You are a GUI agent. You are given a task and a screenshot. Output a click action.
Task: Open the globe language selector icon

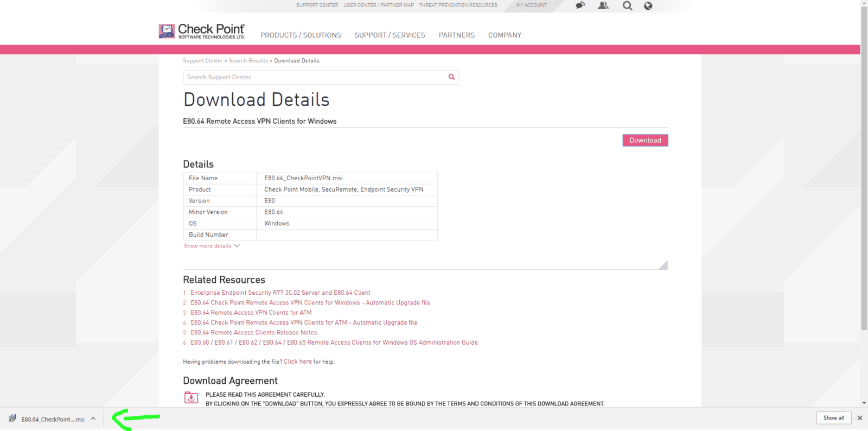648,5
